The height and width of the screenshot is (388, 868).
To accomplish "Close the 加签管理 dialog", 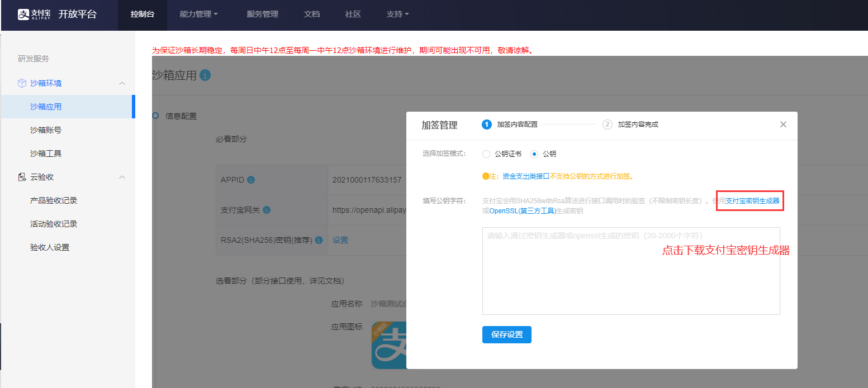I will pos(783,124).
